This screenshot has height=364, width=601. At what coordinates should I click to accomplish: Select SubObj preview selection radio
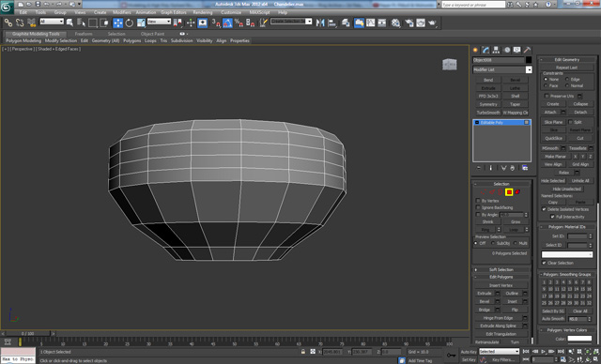(x=493, y=243)
